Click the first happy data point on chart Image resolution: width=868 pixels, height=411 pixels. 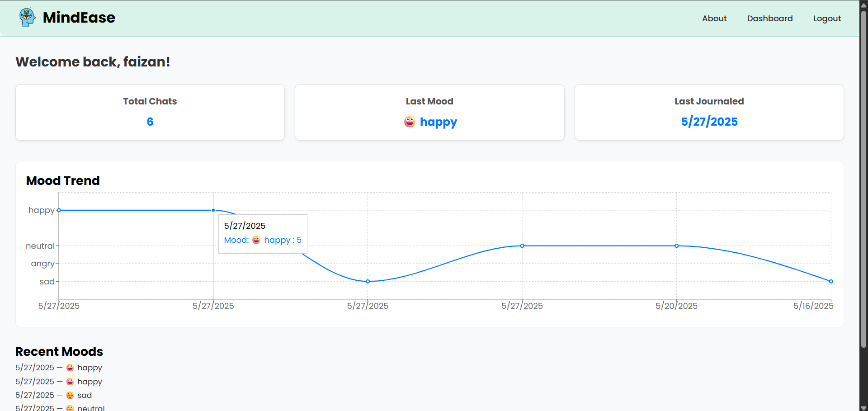coord(59,210)
